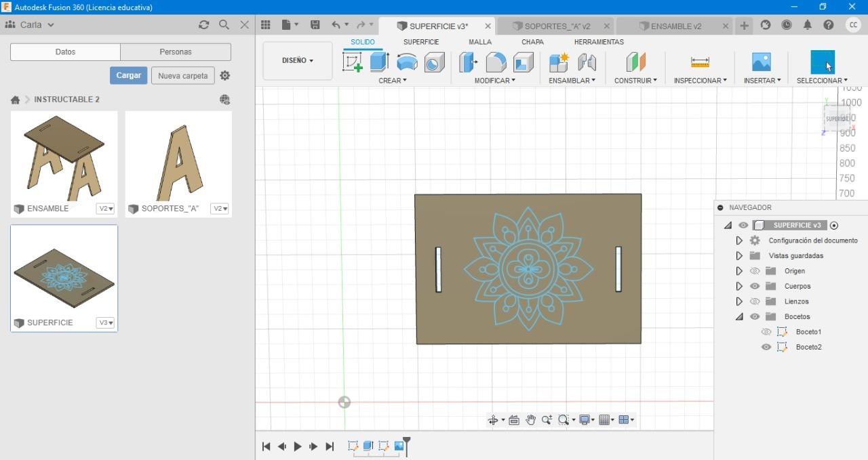Click the Cargar upload button
Image resolution: width=868 pixels, height=460 pixels.
(128, 75)
